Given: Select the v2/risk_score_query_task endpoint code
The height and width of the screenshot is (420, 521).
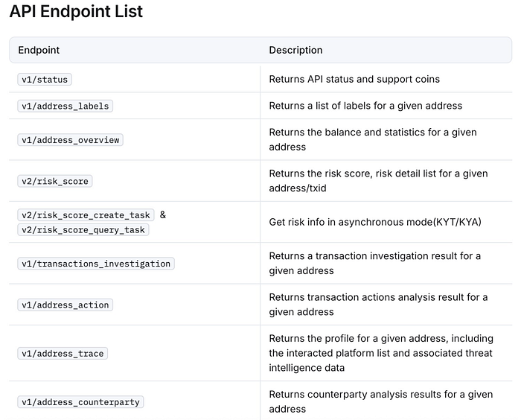Looking at the screenshot, I should click(83, 229).
